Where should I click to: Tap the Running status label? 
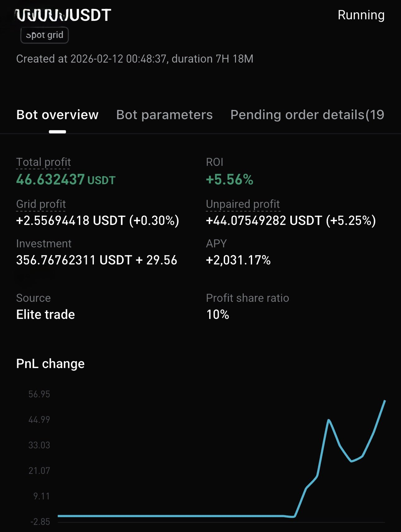coord(361,15)
